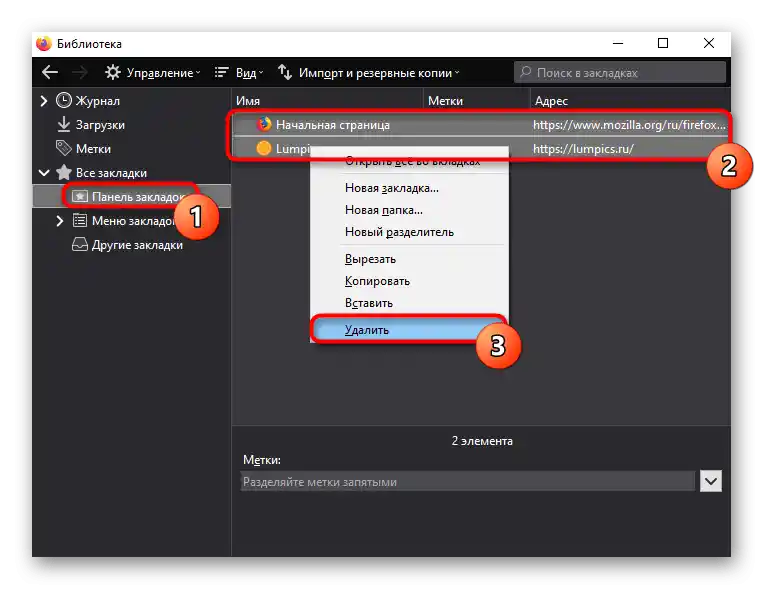Image resolution: width=763 pixels, height=589 pixels.
Task: Minimize the Библиотека window
Action: click(x=618, y=44)
